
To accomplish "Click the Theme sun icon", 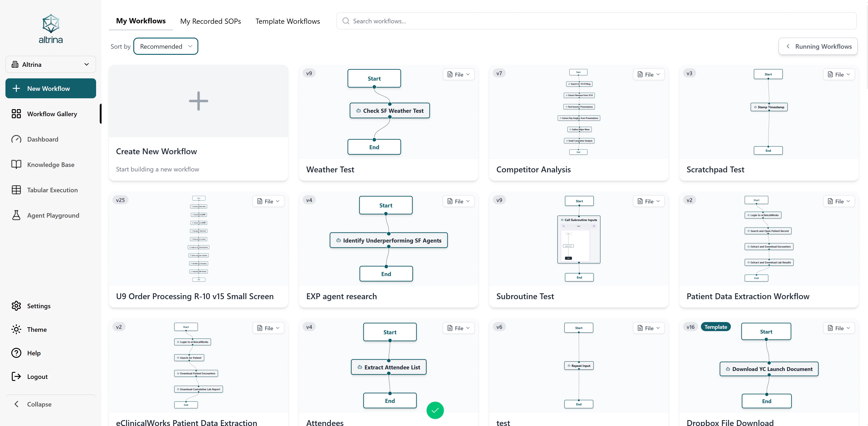I will [16, 329].
